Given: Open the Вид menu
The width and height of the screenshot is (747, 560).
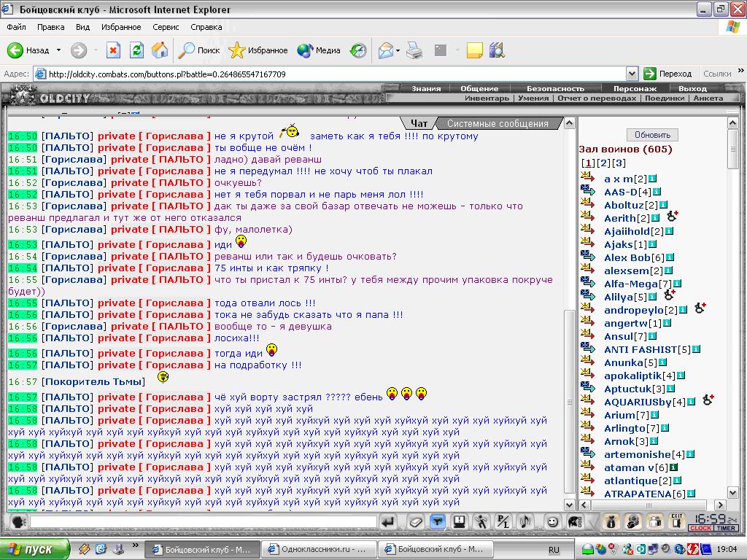Looking at the screenshot, I should click(83, 27).
